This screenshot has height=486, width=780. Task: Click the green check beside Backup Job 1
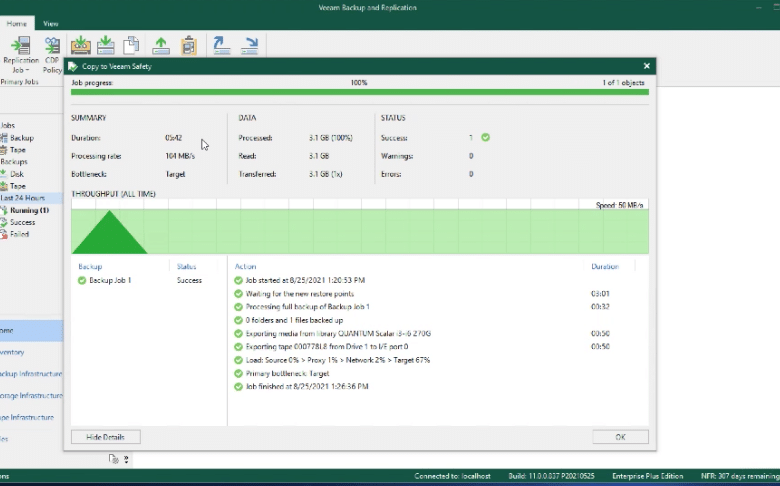[82, 281]
